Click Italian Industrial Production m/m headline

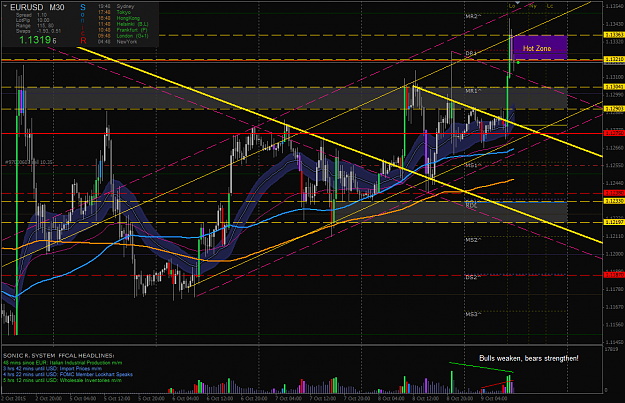click(x=63, y=363)
